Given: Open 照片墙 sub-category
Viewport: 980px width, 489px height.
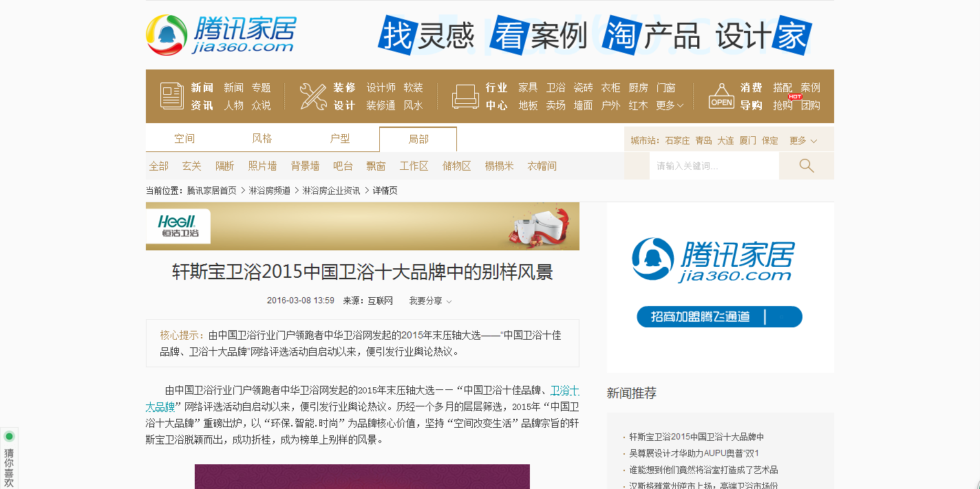Looking at the screenshot, I should [x=262, y=166].
